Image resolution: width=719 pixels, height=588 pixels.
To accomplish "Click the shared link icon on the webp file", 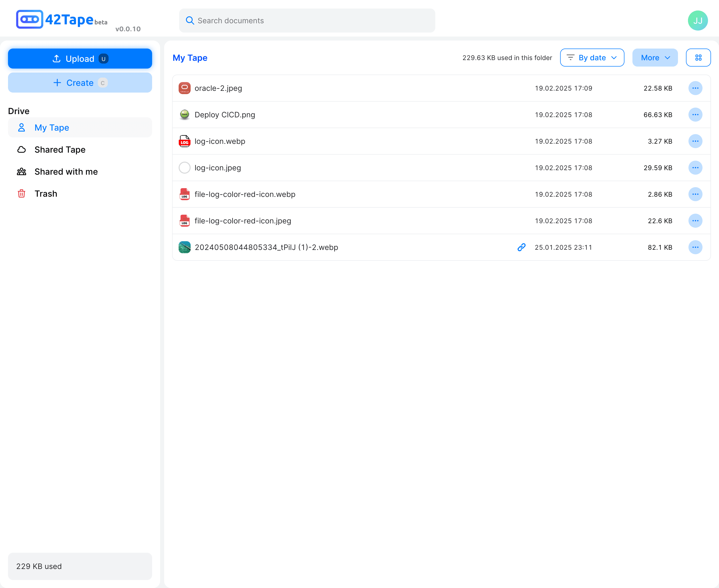I will click(521, 247).
